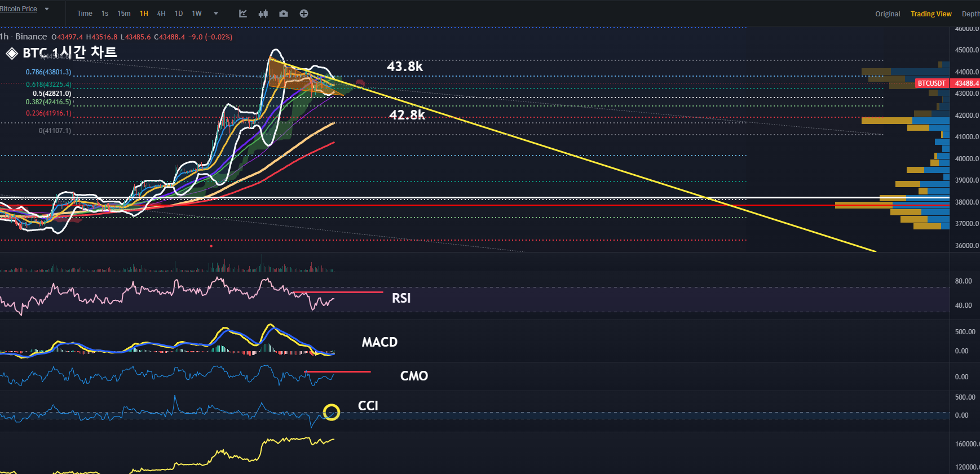The height and width of the screenshot is (474, 980).
Task: Select the Trading View tab
Action: click(x=931, y=14)
